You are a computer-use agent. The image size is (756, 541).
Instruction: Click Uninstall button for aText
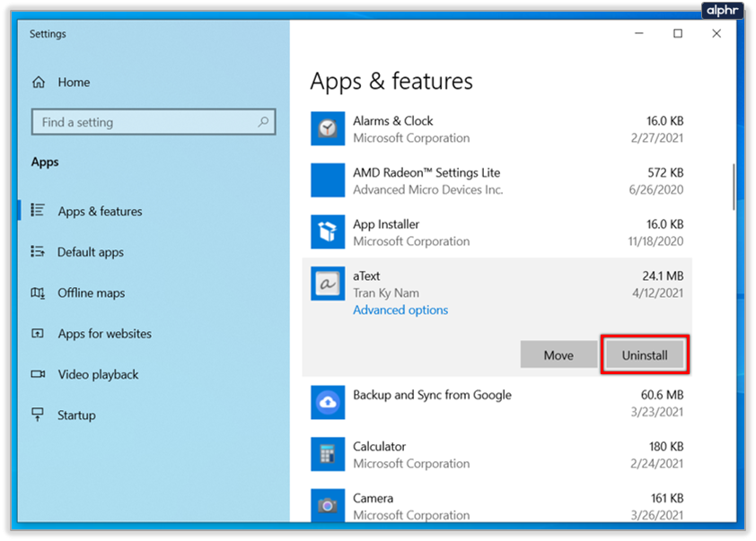pyautogui.click(x=645, y=355)
